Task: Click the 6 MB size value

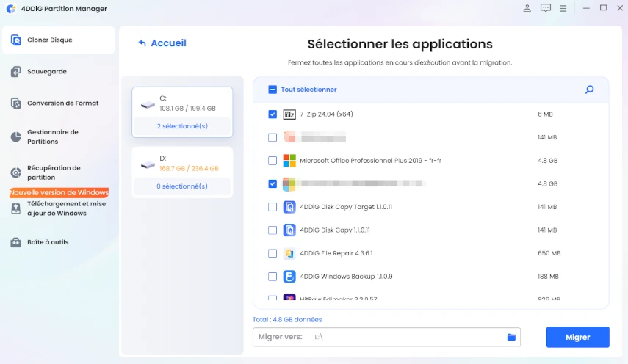Action: [x=545, y=114]
